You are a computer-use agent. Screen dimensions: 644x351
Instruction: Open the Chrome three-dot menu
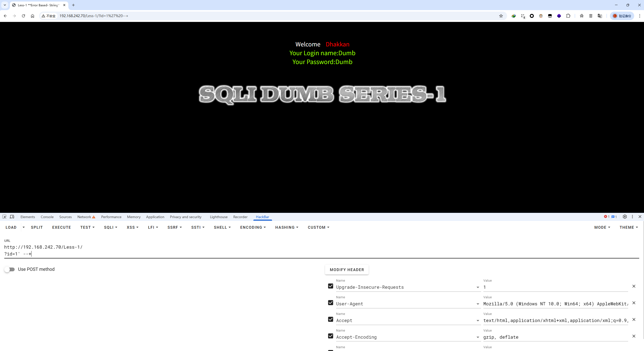coord(640,16)
